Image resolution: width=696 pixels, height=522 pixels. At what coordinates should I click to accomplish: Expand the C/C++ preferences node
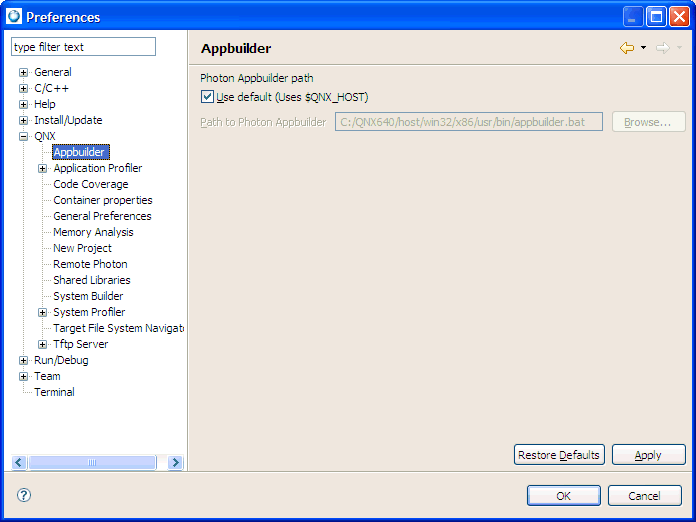pos(24,88)
